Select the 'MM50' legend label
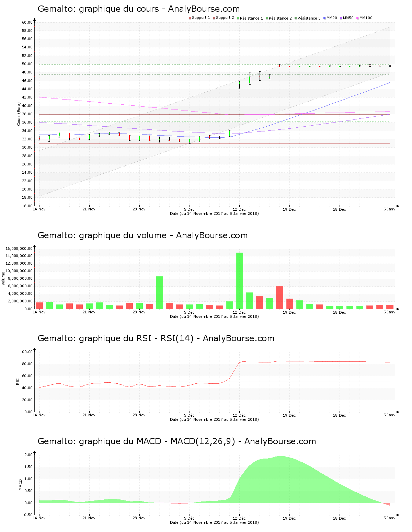The height and width of the screenshot is (532, 412). 348,18
